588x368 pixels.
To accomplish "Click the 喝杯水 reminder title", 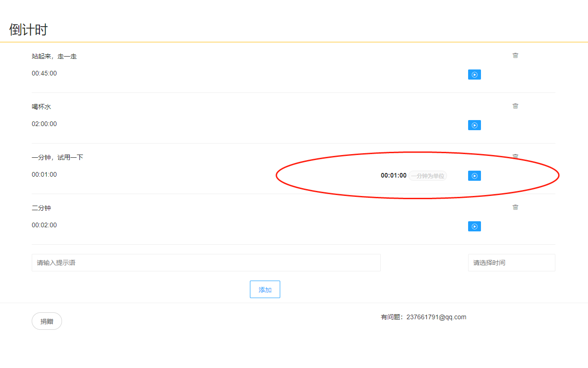I will click(x=41, y=107).
